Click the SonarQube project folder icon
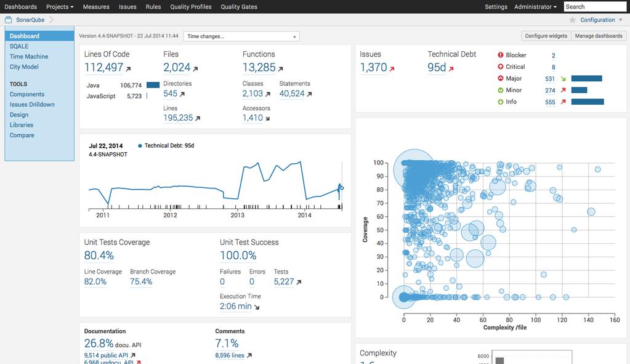630x364 pixels. 8,20
